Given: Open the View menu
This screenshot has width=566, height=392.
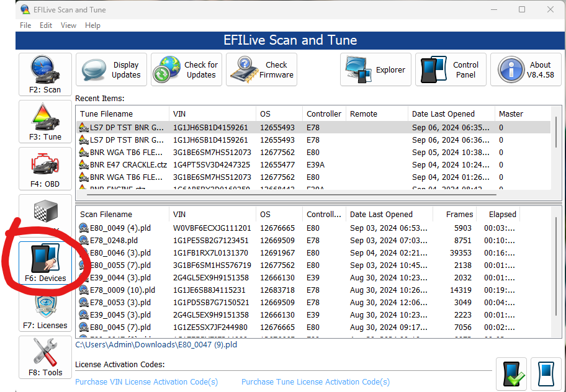Looking at the screenshot, I should coord(68,25).
